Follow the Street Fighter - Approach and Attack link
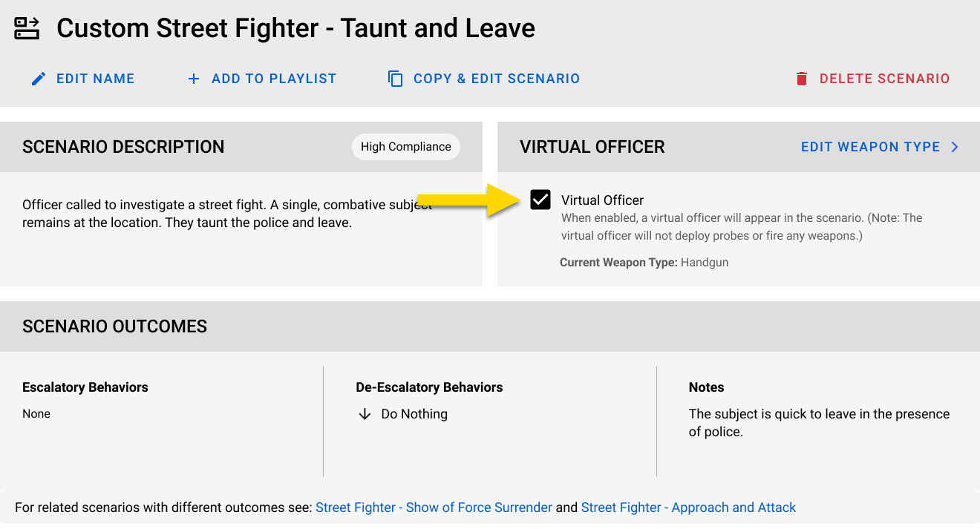Image resolution: width=980 pixels, height=529 pixels. [x=688, y=507]
